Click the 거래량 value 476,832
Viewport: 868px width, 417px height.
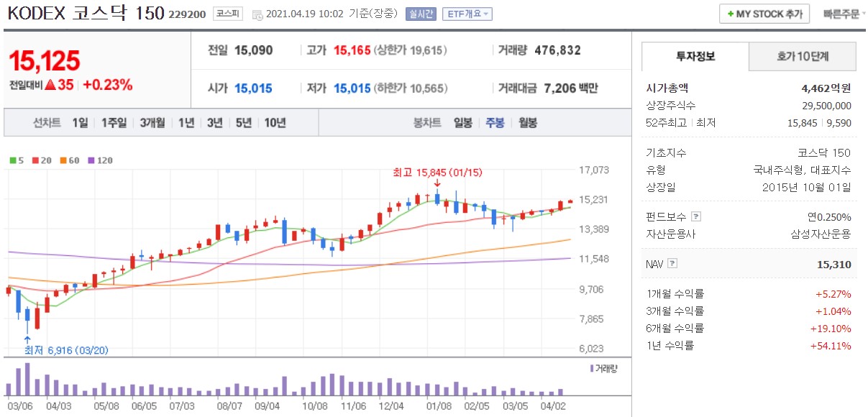[x=557, y=50]
